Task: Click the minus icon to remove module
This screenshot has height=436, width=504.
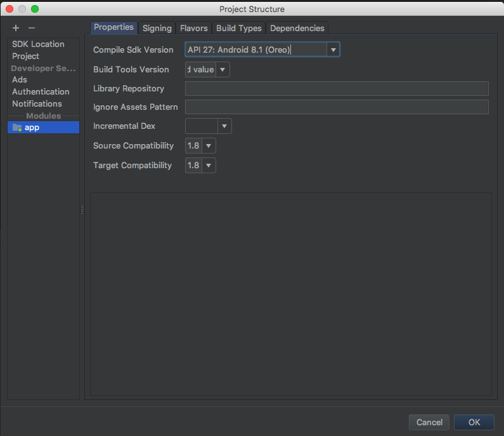Action: (x=32, y=28)
